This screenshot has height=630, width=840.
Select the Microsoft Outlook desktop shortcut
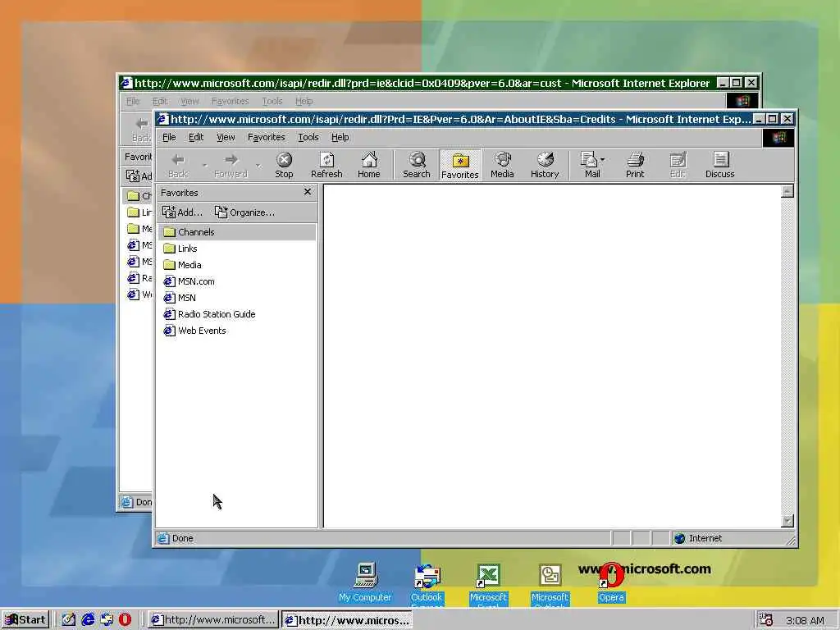(x=550, y=585)
